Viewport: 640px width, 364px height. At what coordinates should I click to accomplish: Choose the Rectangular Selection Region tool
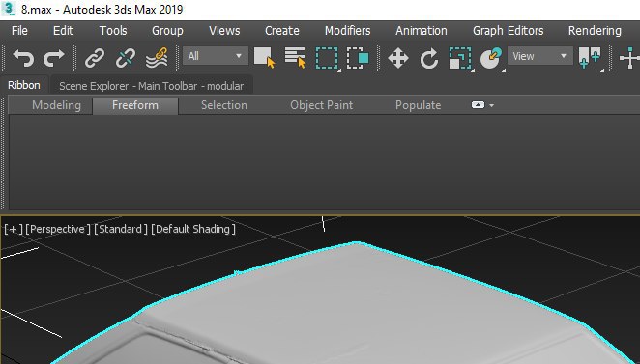[327, 58]
